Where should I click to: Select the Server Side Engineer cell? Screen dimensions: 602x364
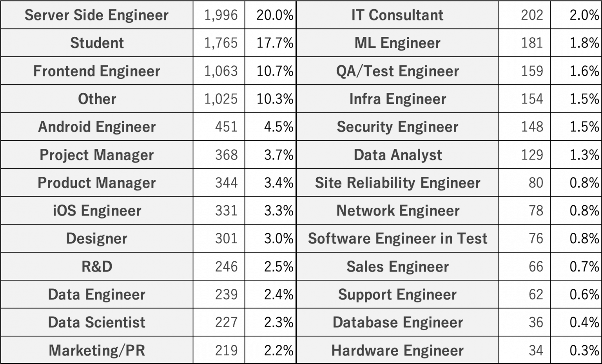click(x=97, y=15)
